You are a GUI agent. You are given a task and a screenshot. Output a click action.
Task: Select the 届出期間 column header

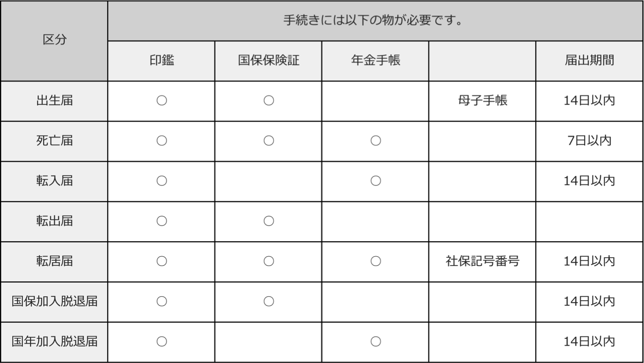click(589, 61)
